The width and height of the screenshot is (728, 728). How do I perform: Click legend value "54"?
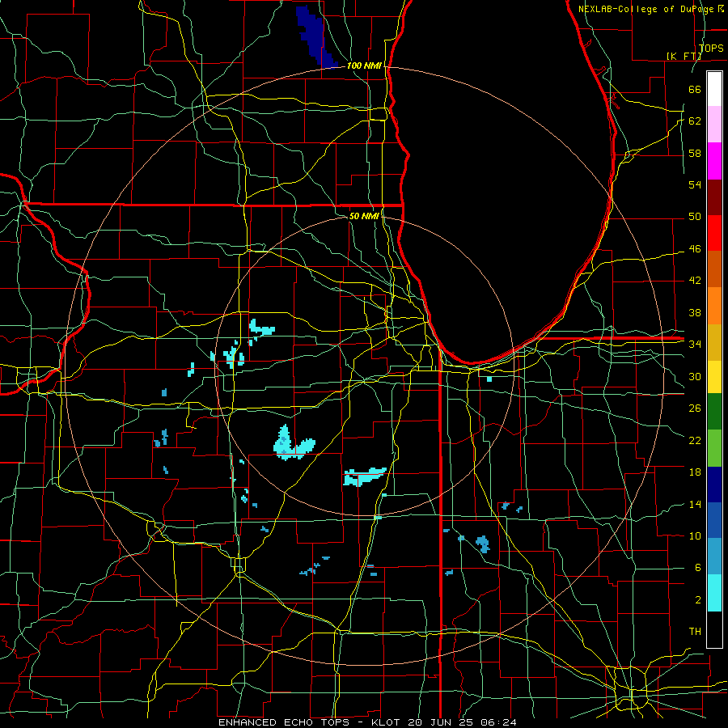[x=695, y=184]
